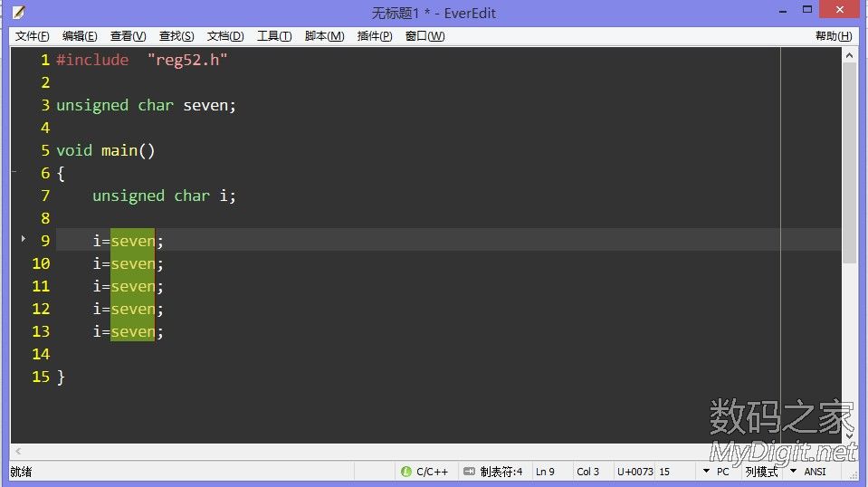Viewport: 868px width, 487px height.
Task: Click the horizontal scrollbar left arrow
Action: coord(19,452)
